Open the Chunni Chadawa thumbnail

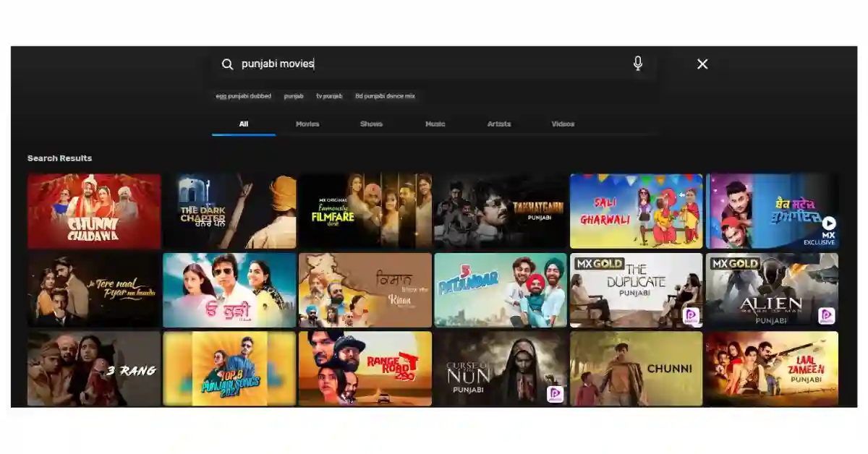[x=94, y=211]
